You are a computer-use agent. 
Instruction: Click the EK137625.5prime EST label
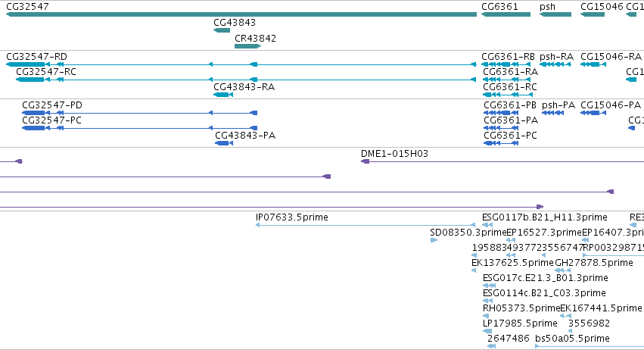click(512, 262)
